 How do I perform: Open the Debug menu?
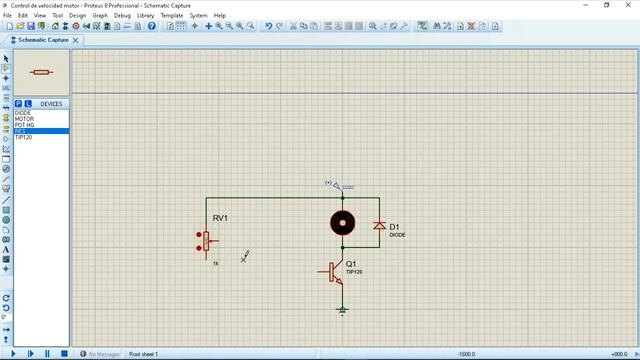(122, 16)
